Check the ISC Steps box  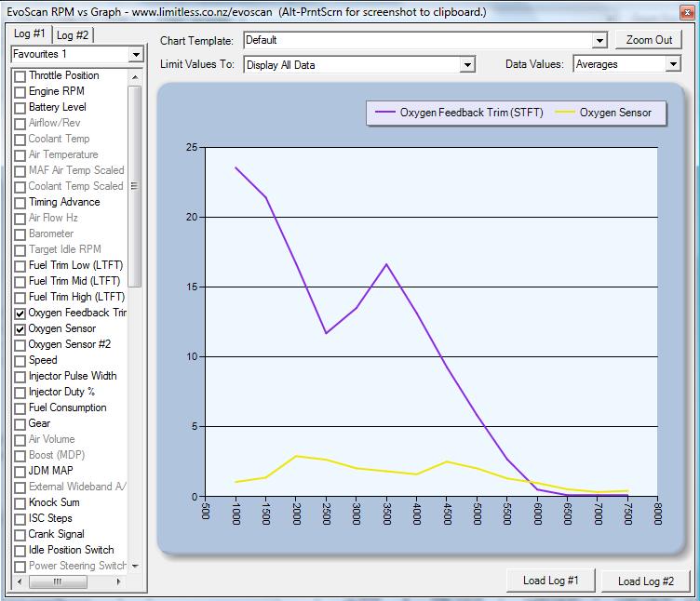click(x=20, y=519)
